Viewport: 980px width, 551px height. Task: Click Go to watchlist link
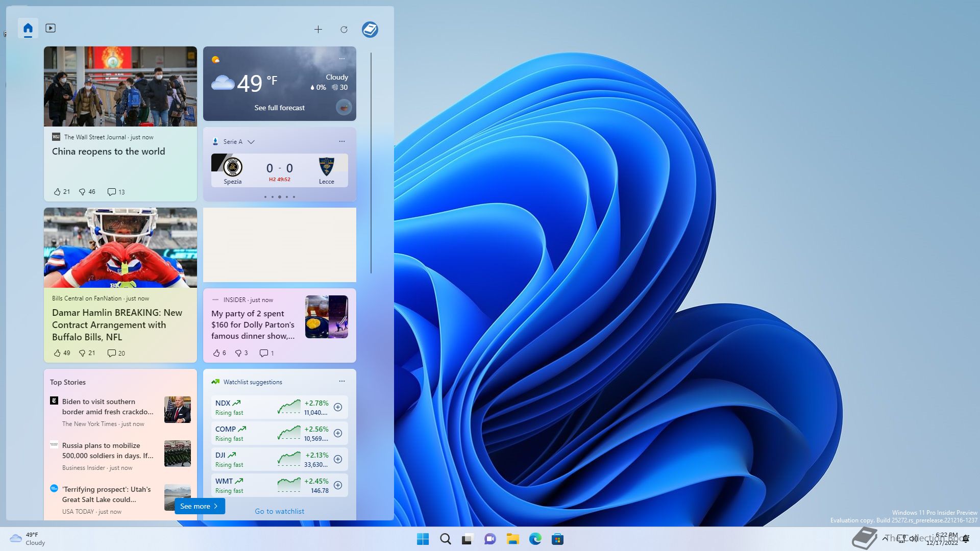click(x=279, y=511)
